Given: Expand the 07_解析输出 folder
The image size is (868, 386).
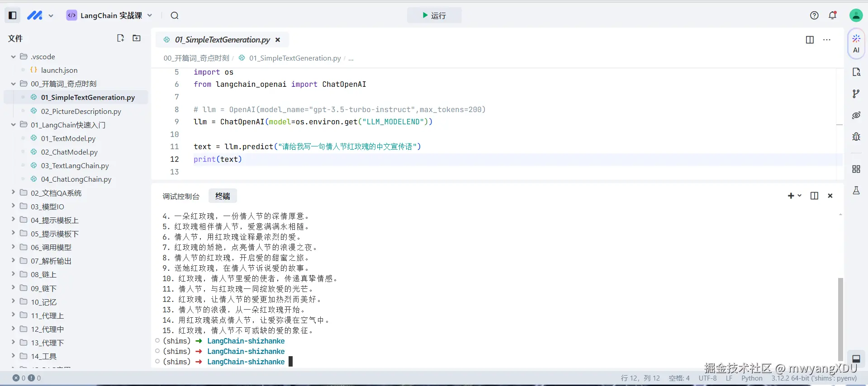Looking at the screenshot, I should coord(13,261).
